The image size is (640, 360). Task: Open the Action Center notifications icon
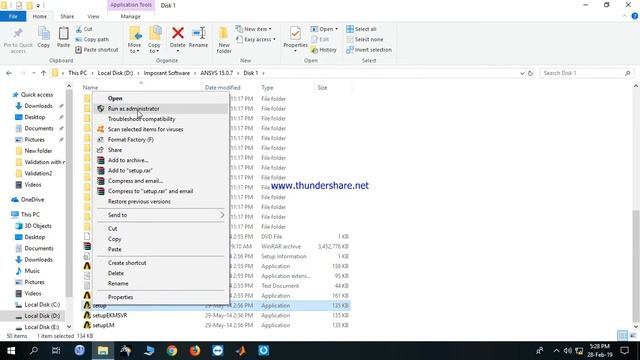(x=624, y=351)
